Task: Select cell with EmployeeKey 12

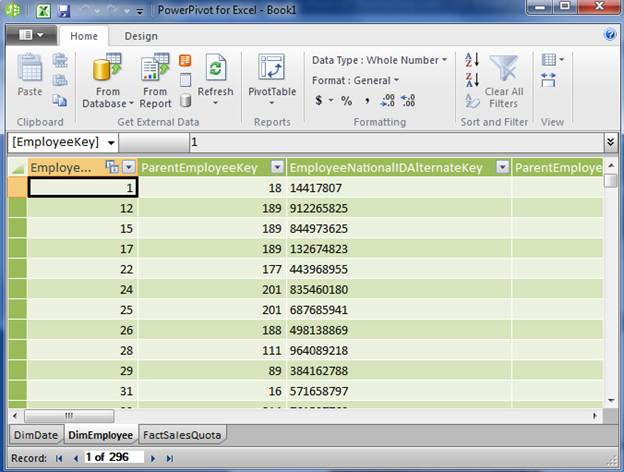Action: (x=83, y=208)
